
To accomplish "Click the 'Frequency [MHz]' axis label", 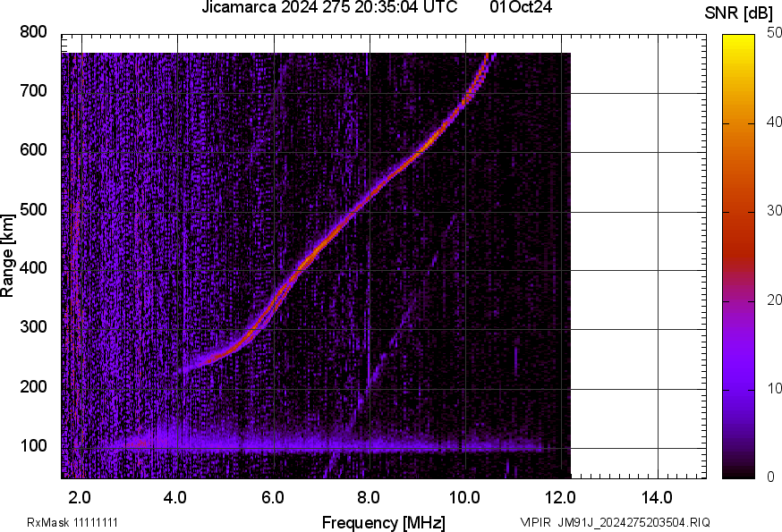I will point(384,522).
